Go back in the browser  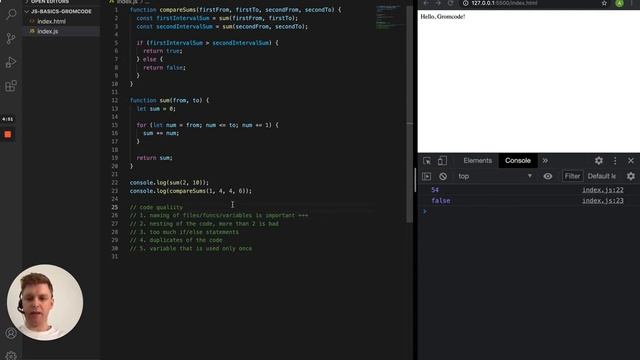[426, 3]
